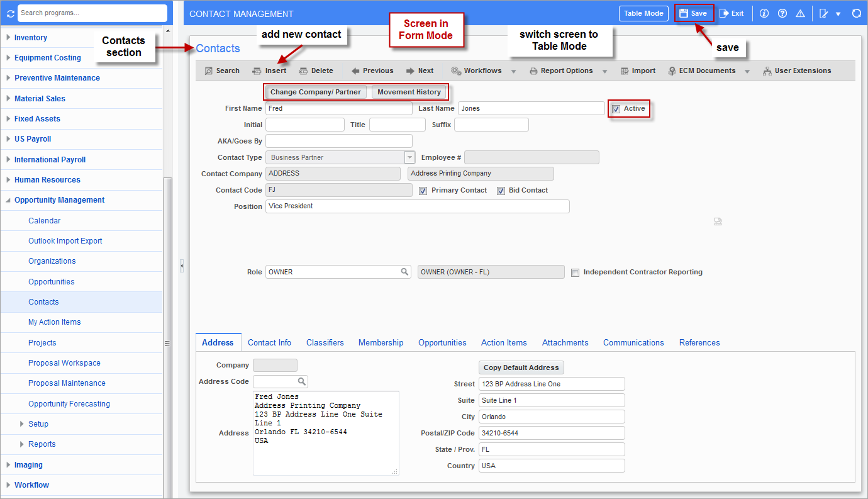Open the Workflows dropdown arrow
Viewport: 868px width, 499px height.
(513, 72)
